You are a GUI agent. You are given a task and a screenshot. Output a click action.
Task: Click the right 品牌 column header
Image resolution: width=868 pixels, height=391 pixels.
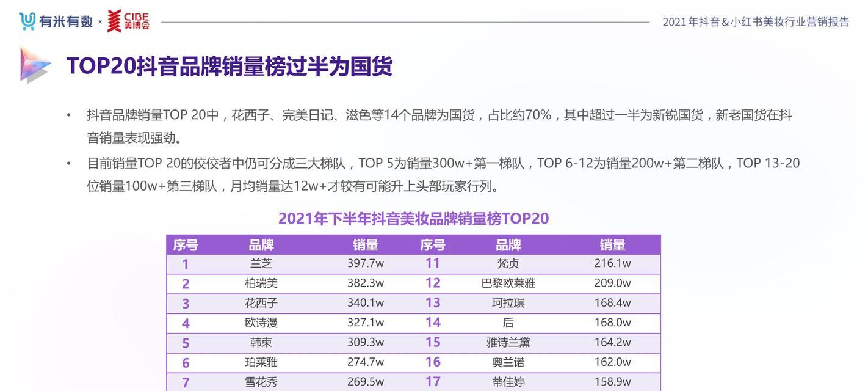coord(508,245)
